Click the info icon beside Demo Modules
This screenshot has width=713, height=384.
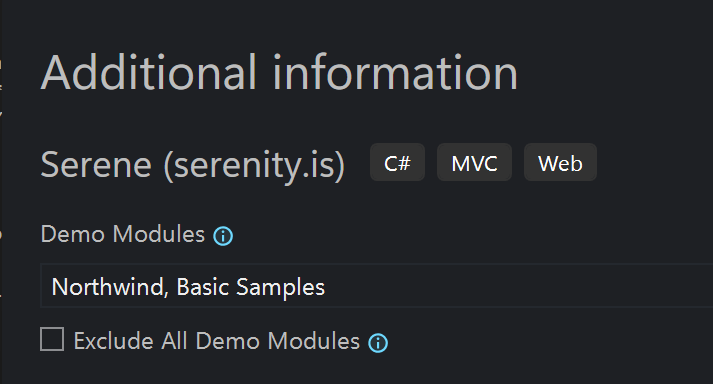223,236
